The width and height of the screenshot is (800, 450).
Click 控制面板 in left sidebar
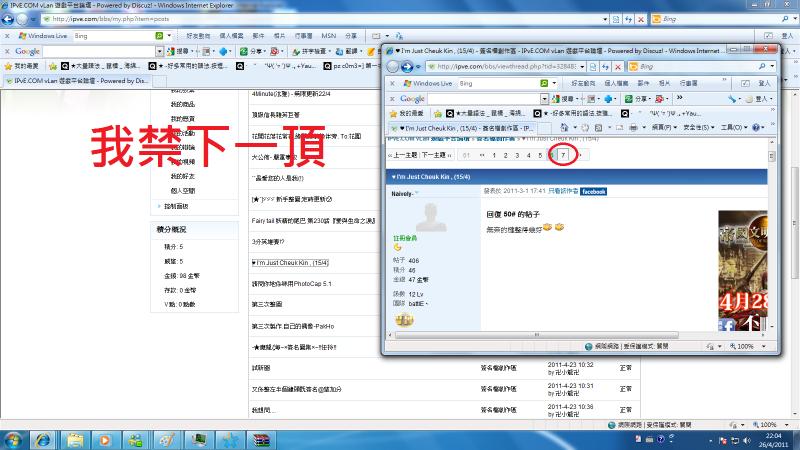tap(176, 206)
